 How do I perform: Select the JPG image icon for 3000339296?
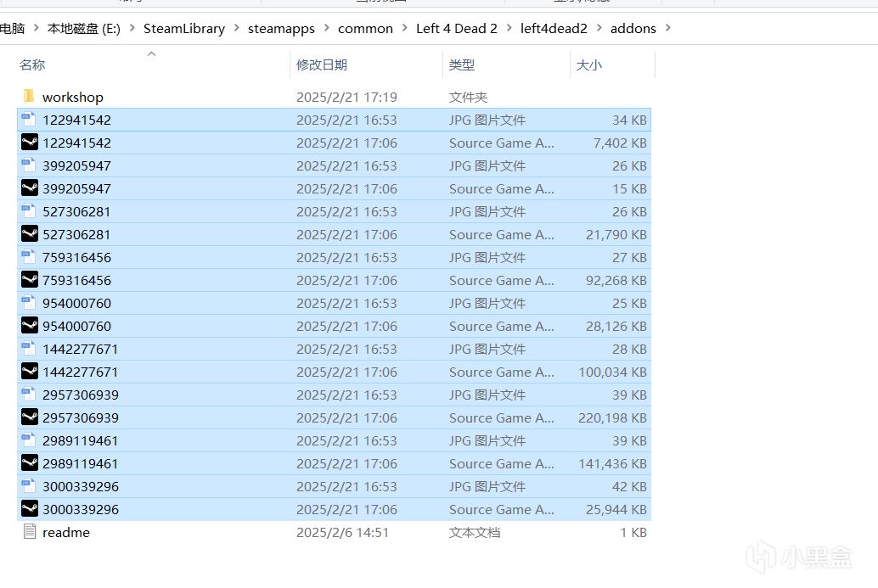coord(29,486)
